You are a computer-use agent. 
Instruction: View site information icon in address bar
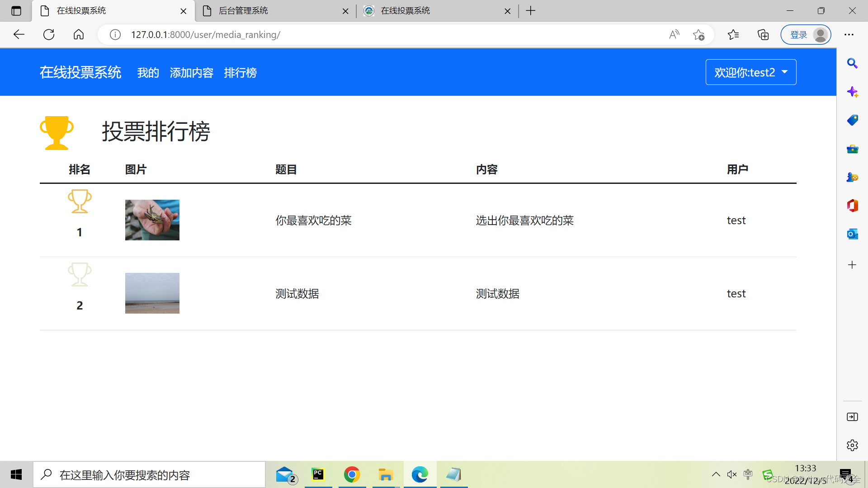click(115, 35)
